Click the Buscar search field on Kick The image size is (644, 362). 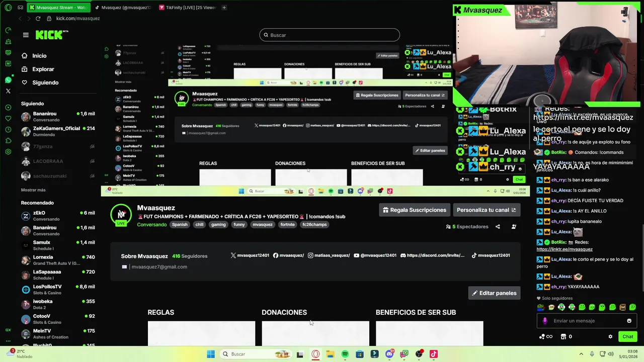tap(330, 35)
